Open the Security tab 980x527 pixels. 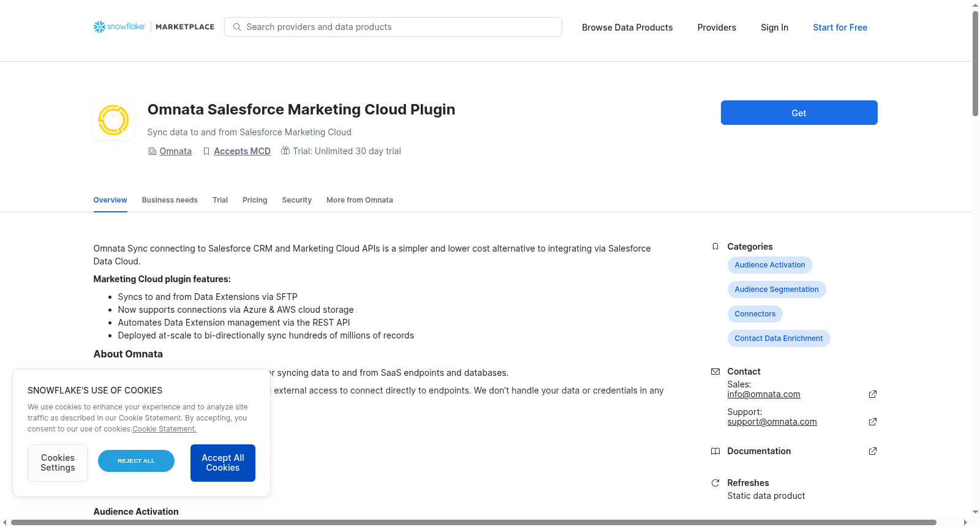[296, 200]
